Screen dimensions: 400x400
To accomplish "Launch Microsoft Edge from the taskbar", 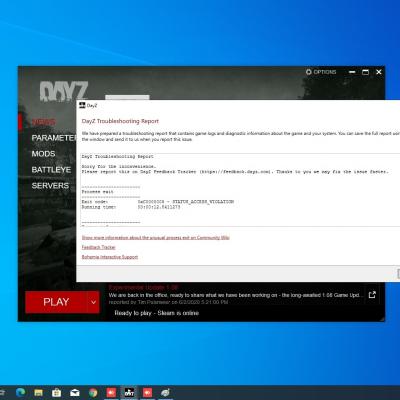I will (x=21, y=392).
